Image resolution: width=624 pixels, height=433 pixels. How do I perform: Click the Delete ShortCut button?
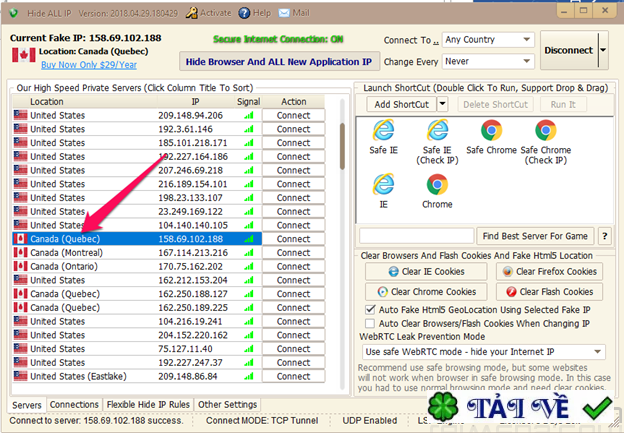coord(495,104)
